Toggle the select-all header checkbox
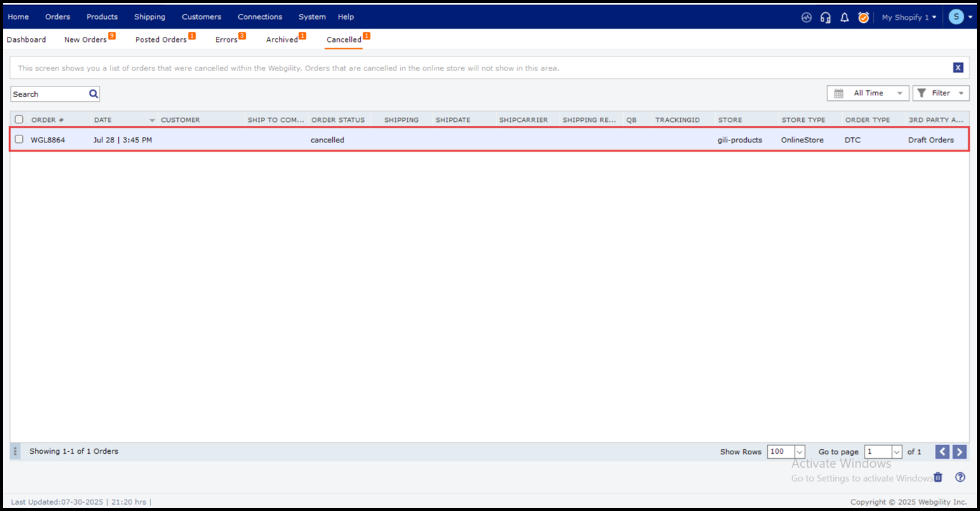This screenshot has width=980, height=511. [19, 119]
